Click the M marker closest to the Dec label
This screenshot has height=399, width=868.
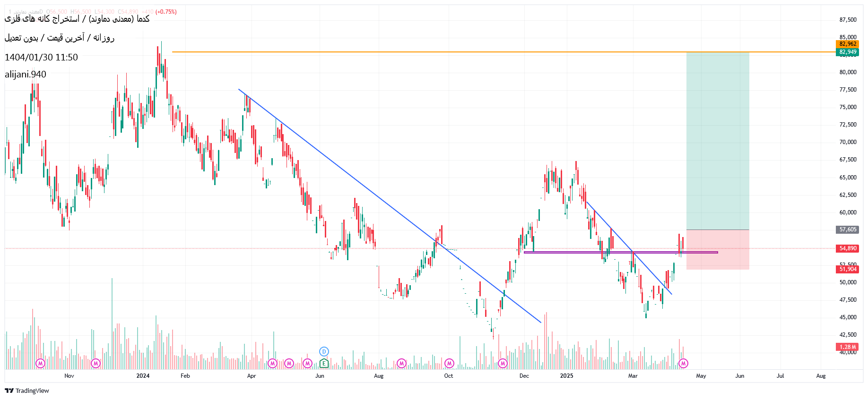tap(503, 363)
